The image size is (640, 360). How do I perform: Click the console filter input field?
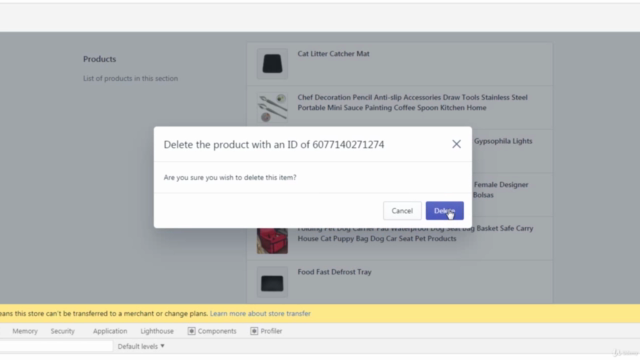tap(56, 346)
